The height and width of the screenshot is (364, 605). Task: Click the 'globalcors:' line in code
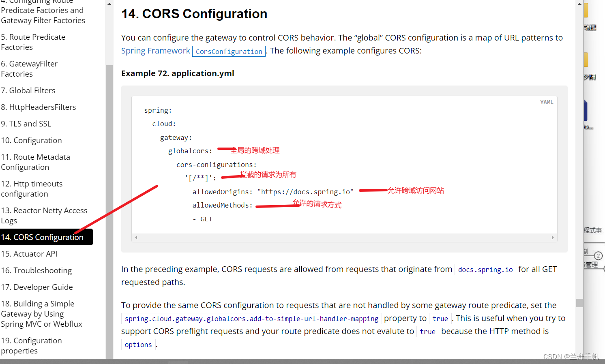[x=190, y=151]
